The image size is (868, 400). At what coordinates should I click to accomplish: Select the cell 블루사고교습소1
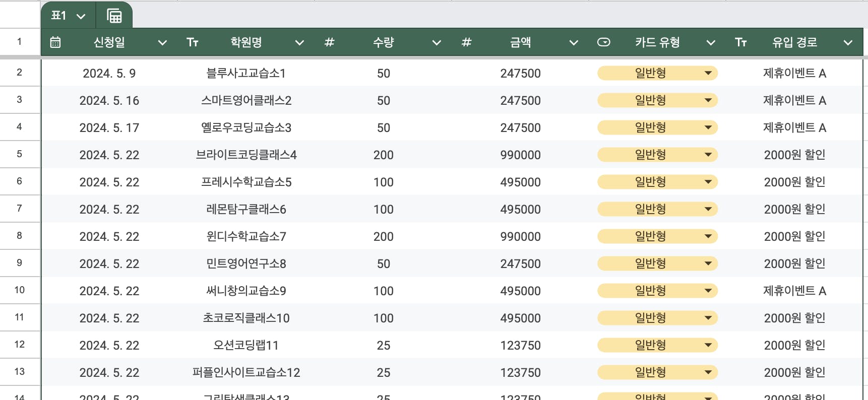click(246, 74)
